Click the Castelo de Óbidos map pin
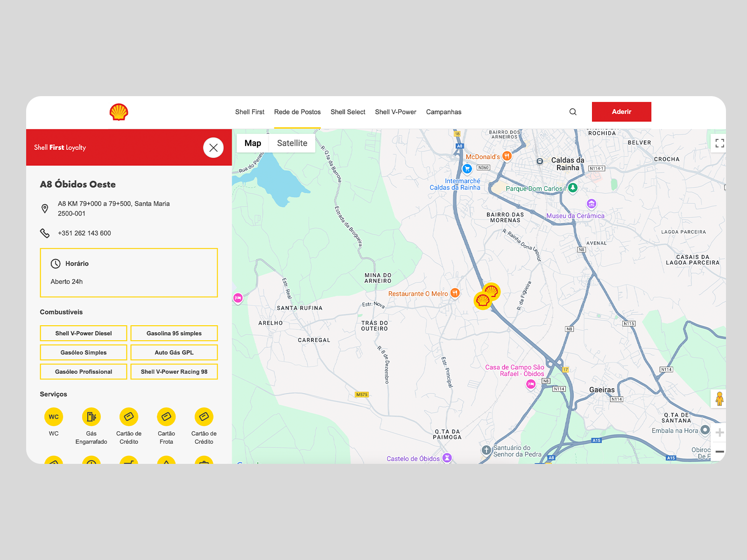 click(x=447, y=457)
